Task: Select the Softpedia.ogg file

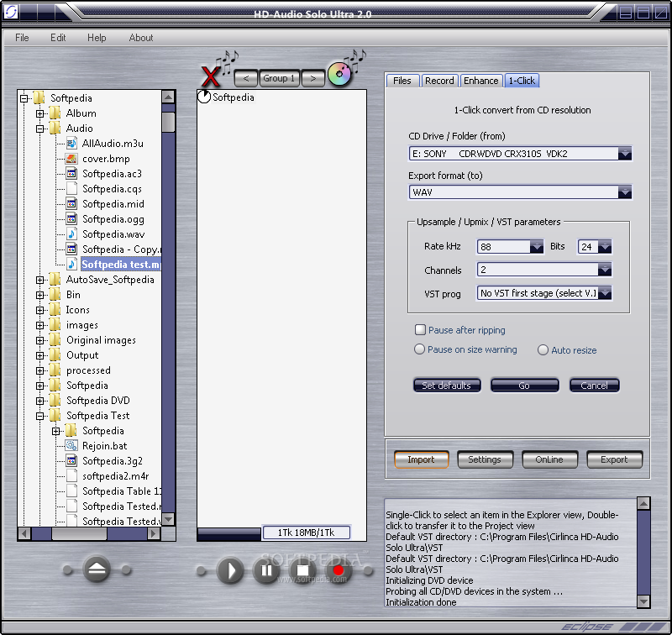Action: click(113, 219)
